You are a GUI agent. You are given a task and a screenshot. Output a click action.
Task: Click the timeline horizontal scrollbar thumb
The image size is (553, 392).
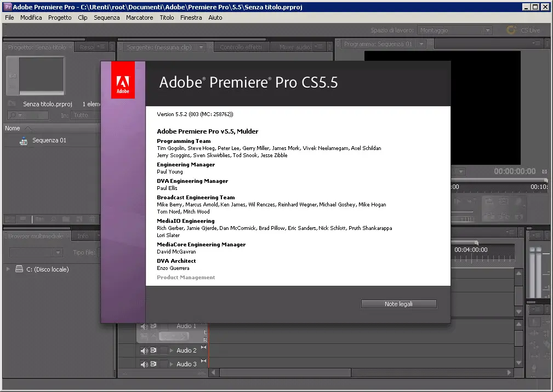285,372
